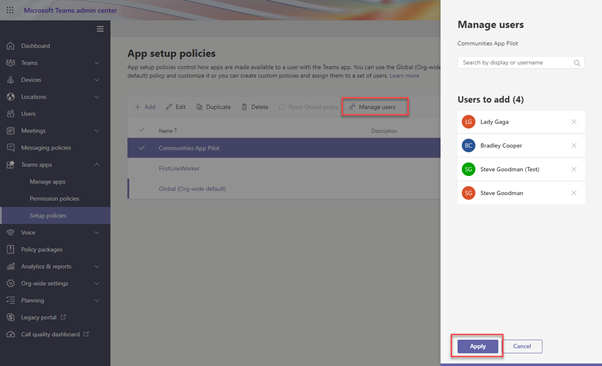Click the Dashboard home icon
602x366 pixels.
pos(10,46)
